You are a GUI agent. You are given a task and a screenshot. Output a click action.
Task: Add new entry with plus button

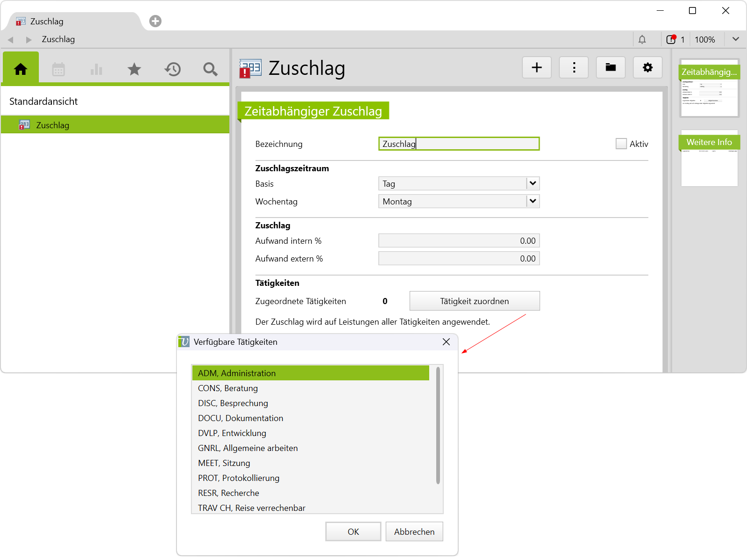tap(537, 68)
